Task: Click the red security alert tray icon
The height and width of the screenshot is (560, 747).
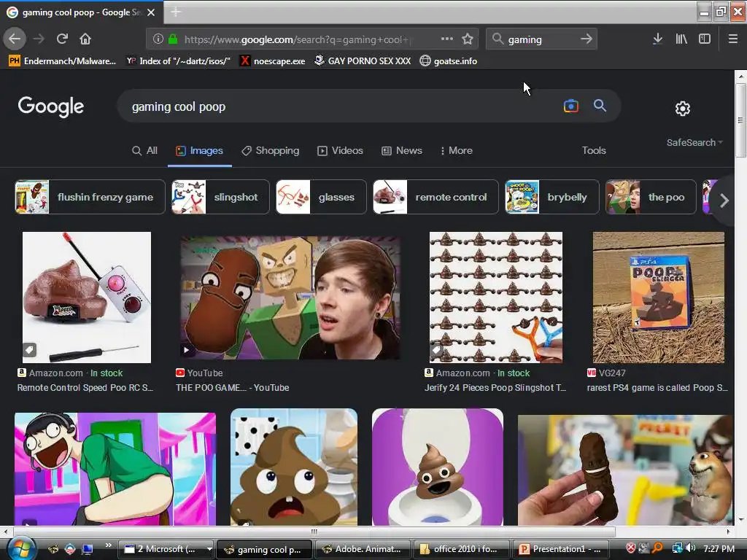Action: pyautogui.click(x=631, y=548)
